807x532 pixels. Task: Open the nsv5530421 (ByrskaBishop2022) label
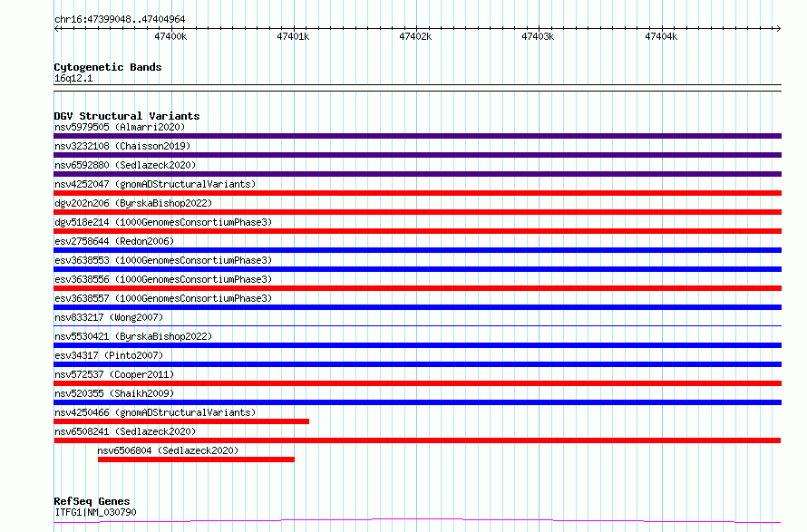(x=133, y=336)
